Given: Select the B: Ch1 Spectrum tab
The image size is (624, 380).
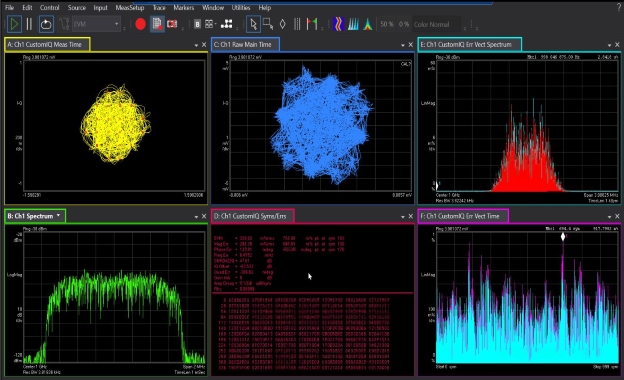Looking at the screenshot, I should [35, 216].
